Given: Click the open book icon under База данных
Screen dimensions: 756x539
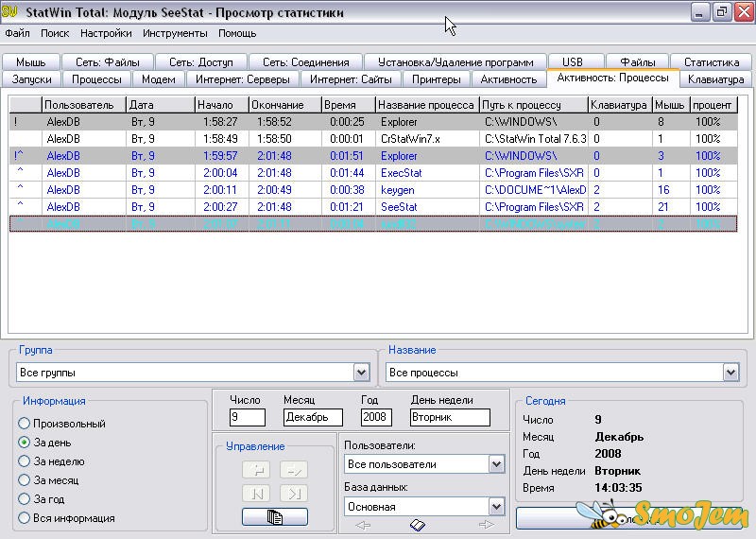Looking at the screenshot, I should point(418,525).
